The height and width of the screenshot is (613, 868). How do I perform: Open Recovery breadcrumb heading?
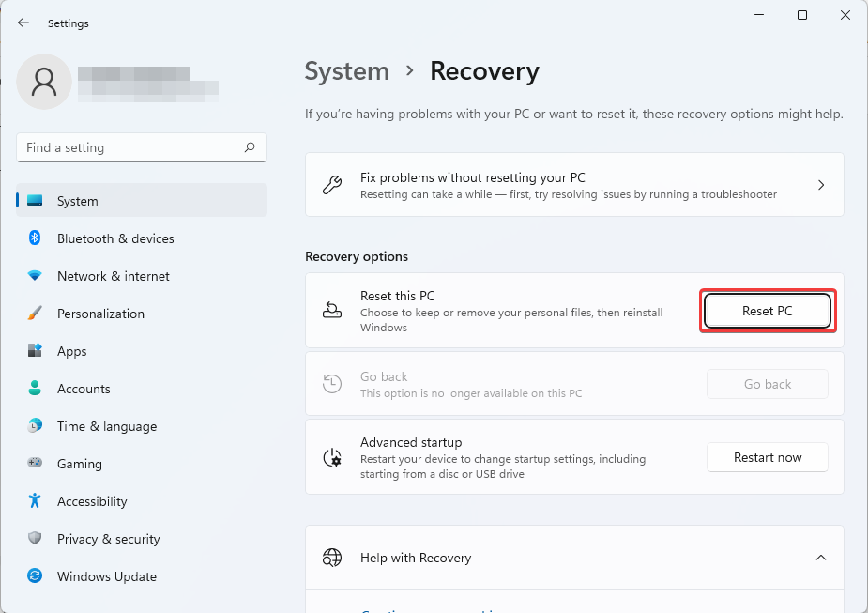click(484, 71)
